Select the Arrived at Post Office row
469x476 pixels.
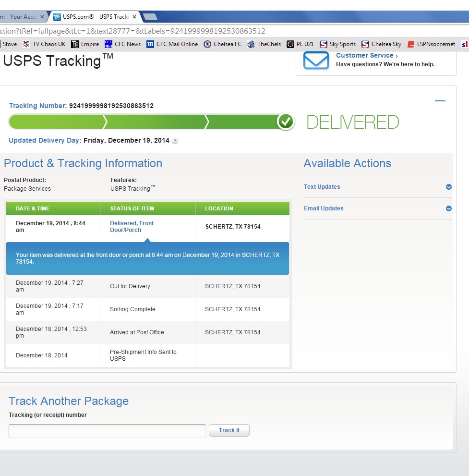[x=148, y=332]
